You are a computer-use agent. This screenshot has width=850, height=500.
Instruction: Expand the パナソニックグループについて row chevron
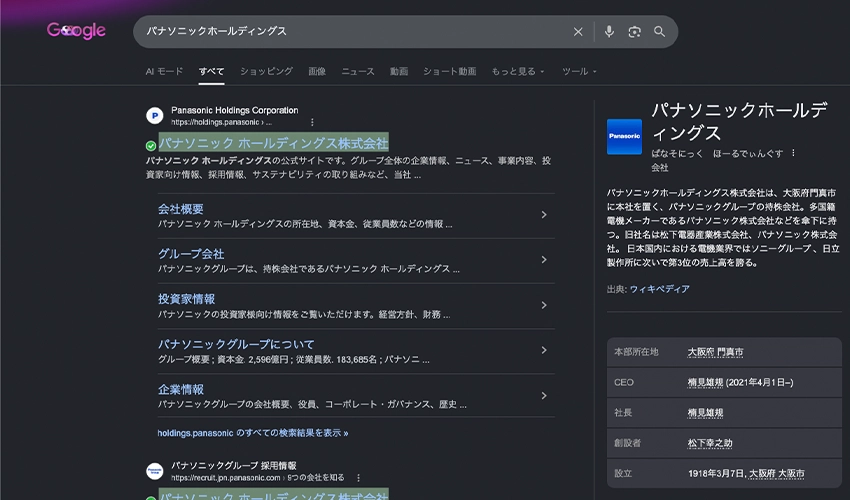pos(544,351)
